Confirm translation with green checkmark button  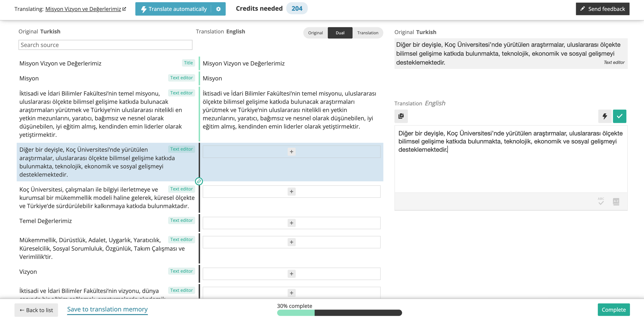620,116
